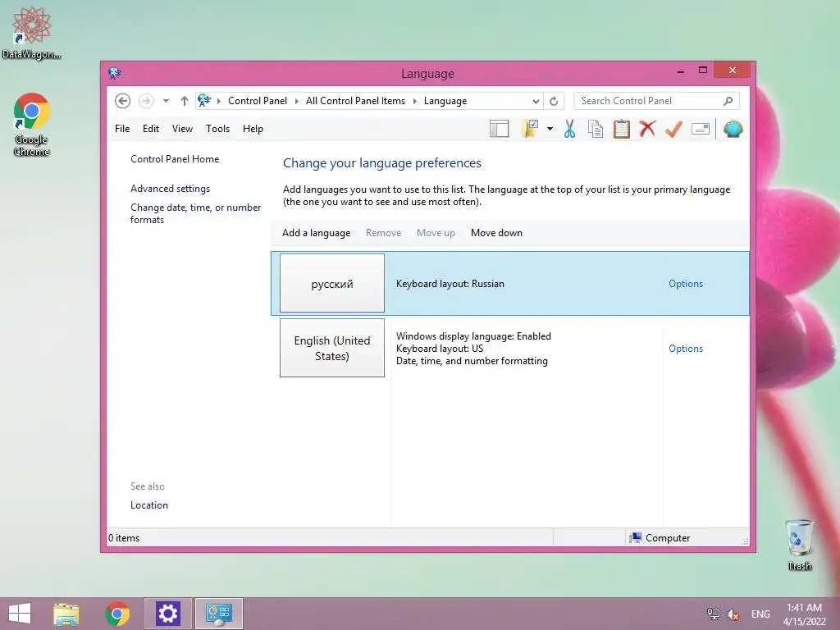The width and height of the screenshot is (840, 630).
Task: Click the taskbar clock showing 1:41 AM
Action: 804,614
